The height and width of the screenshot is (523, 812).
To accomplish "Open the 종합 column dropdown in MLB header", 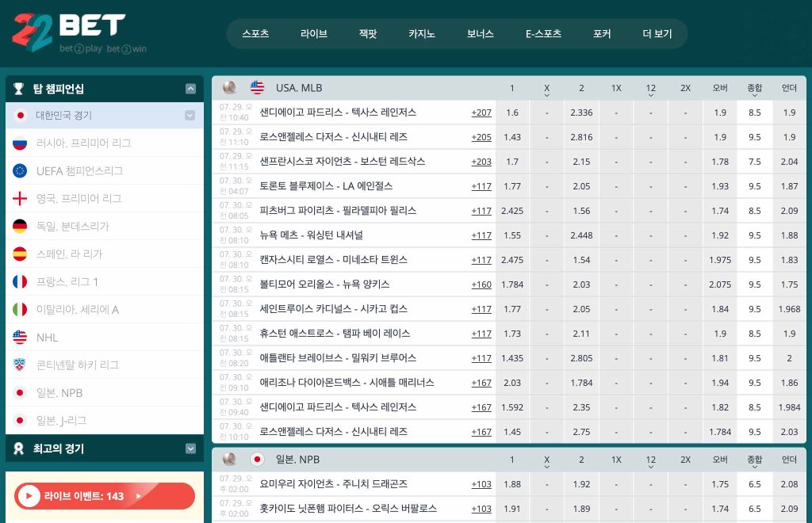I will pos(755,95).
